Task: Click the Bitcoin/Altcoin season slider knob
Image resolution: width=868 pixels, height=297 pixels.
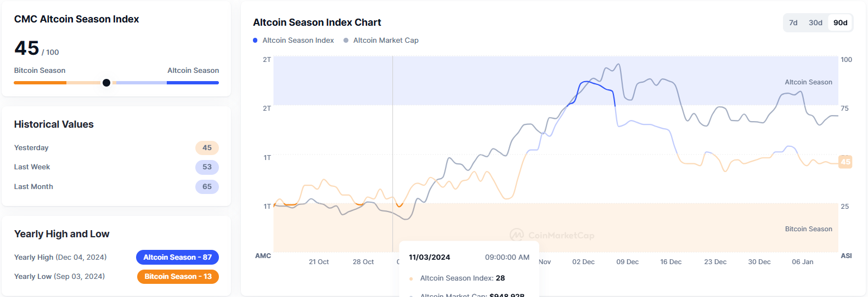Action: 106,83
